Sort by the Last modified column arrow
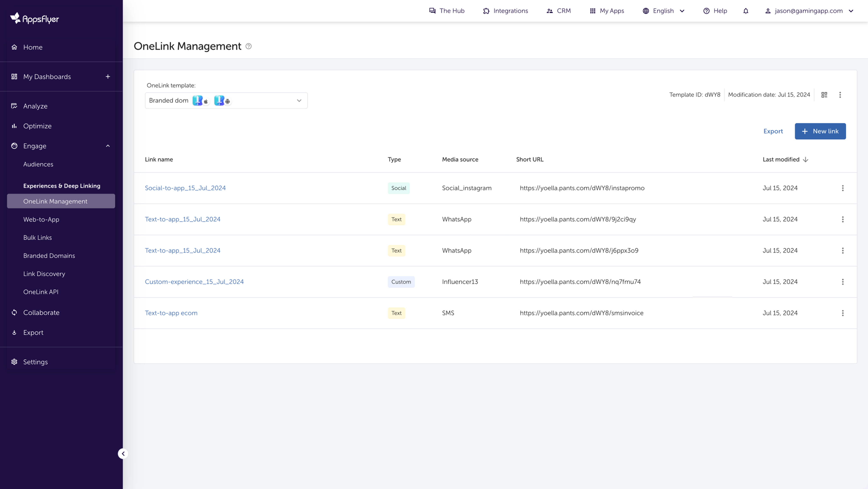Image resolution: width=868 pixels, height=489 pixels. (806, 160)
